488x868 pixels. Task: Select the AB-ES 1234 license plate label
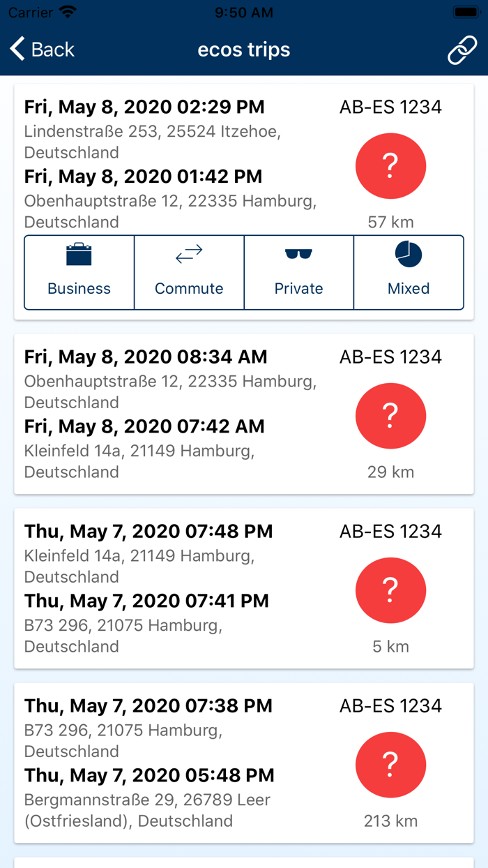point(390,107)
